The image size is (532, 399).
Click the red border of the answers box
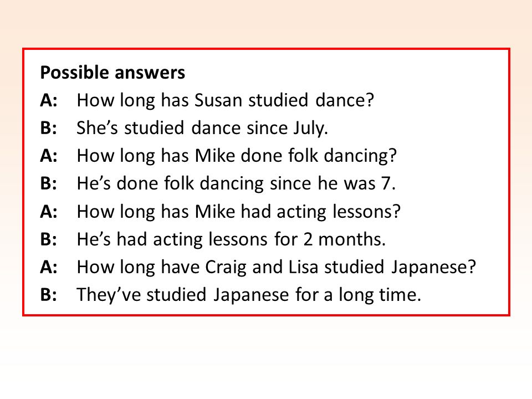tap(266, 49)
